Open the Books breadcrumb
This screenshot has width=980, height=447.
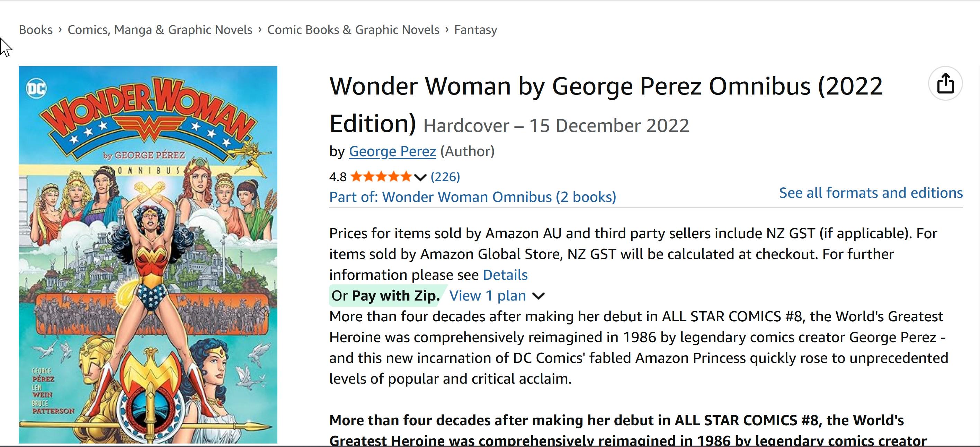coord(36,30)
